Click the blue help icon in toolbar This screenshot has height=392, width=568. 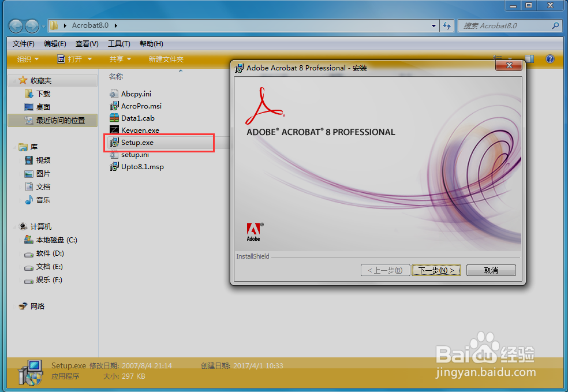click(550, 59)
